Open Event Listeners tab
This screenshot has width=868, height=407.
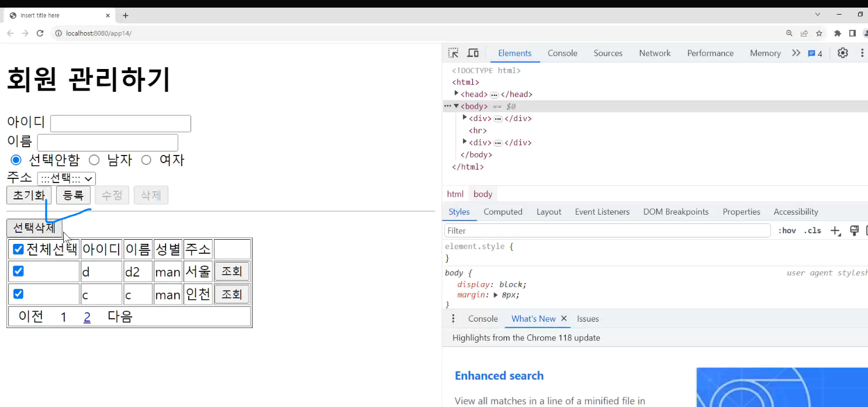(x=602, y=212)
